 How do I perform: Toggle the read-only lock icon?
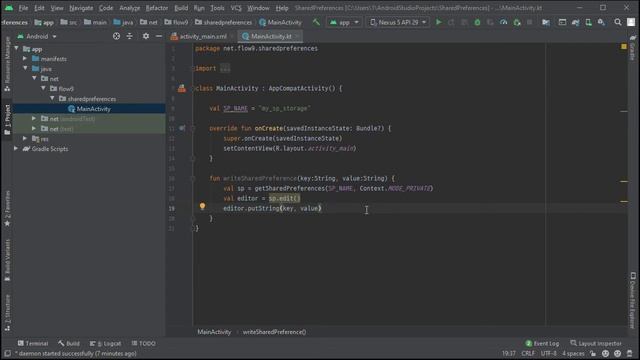point(593,353)
